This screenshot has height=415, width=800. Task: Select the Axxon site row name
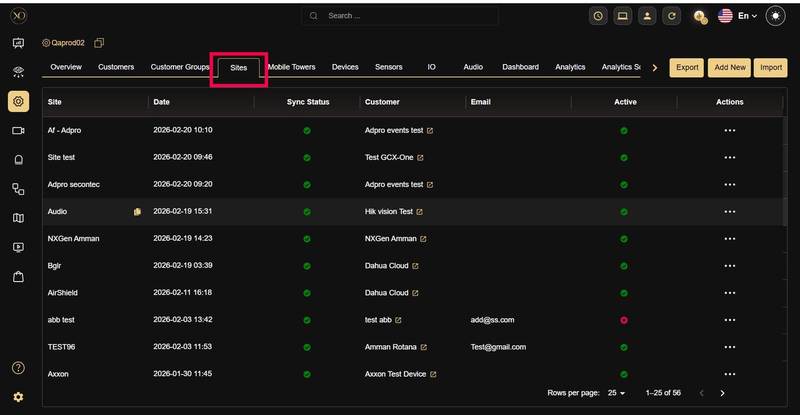point(58,374)
